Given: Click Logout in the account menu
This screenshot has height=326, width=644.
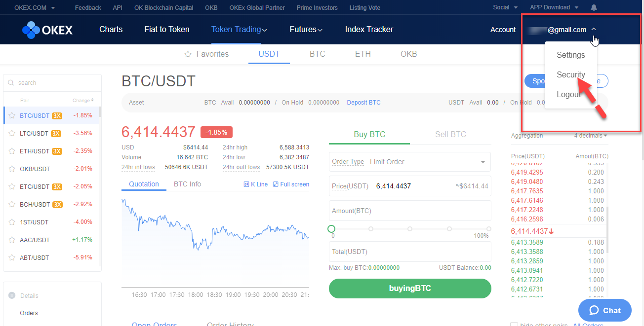Looking at the screenshot, I should click(569, 94).
